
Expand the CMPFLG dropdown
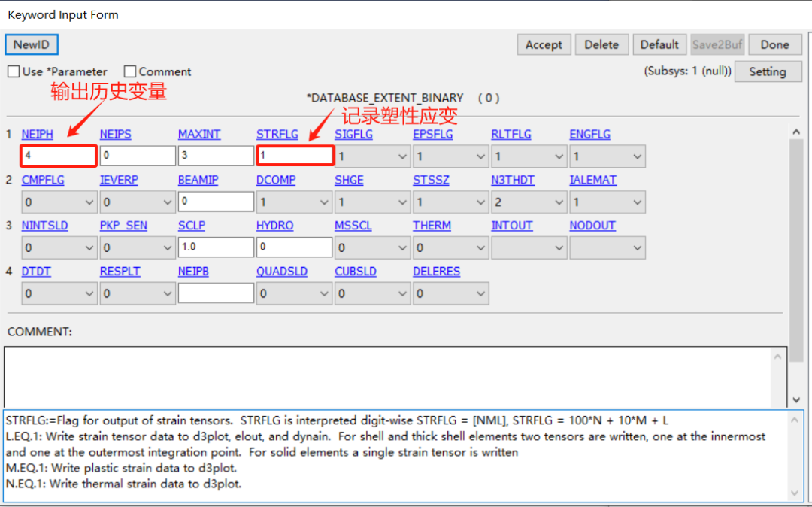pos(59,202)
